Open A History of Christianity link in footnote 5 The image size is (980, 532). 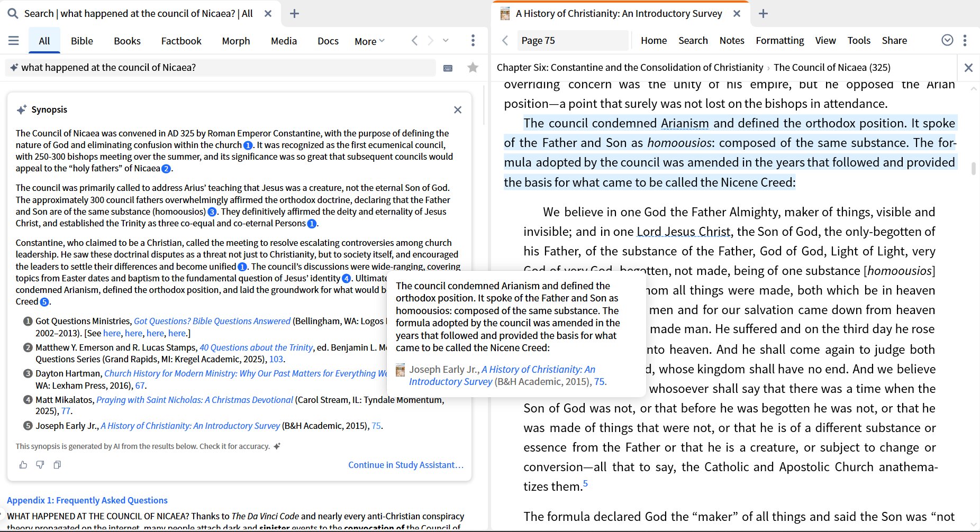(190, 426)
